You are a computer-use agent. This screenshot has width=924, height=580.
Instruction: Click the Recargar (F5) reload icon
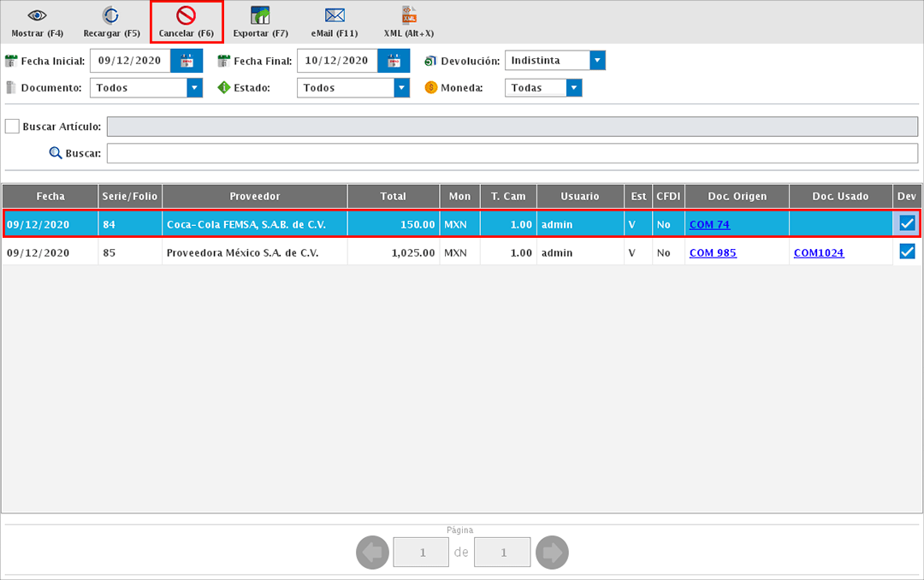pyautogui.click(x=111, y=16)
